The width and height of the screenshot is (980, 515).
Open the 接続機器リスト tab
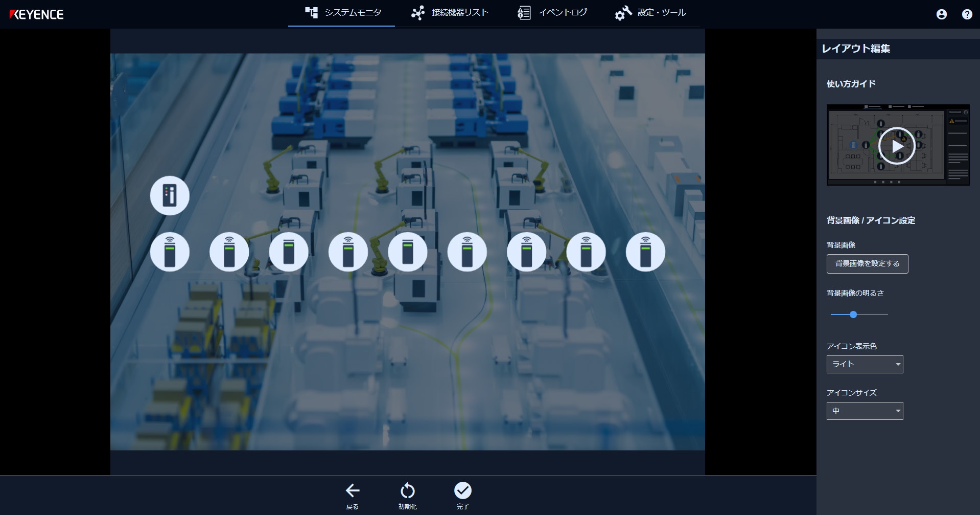[450, 13]
